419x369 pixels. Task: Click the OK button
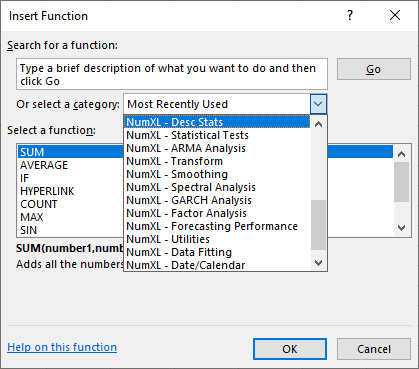[x=290, y=349]
